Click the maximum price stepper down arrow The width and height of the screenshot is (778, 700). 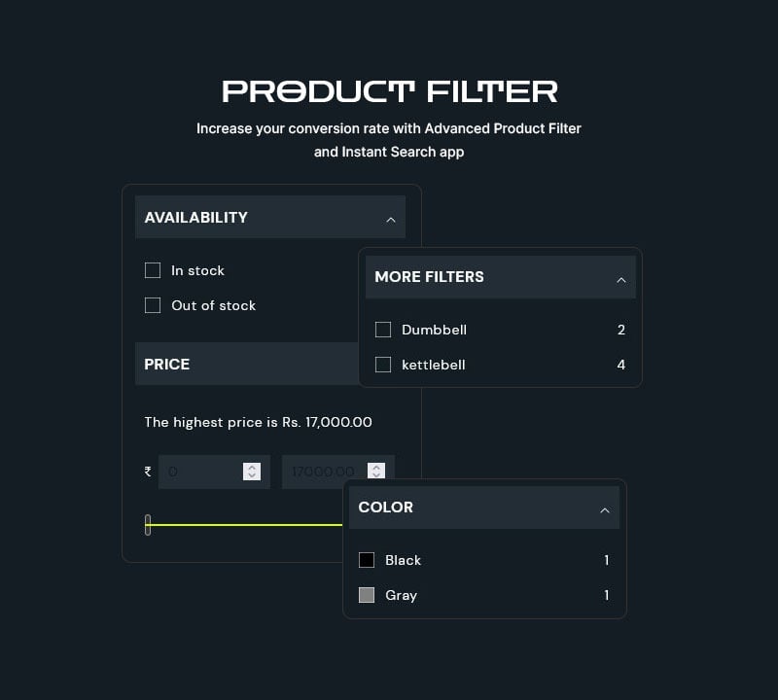(x=378, y=476)
